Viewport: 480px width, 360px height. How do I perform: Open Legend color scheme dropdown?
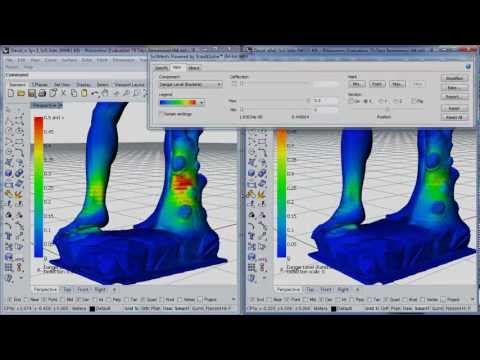(x=182, y=103)
